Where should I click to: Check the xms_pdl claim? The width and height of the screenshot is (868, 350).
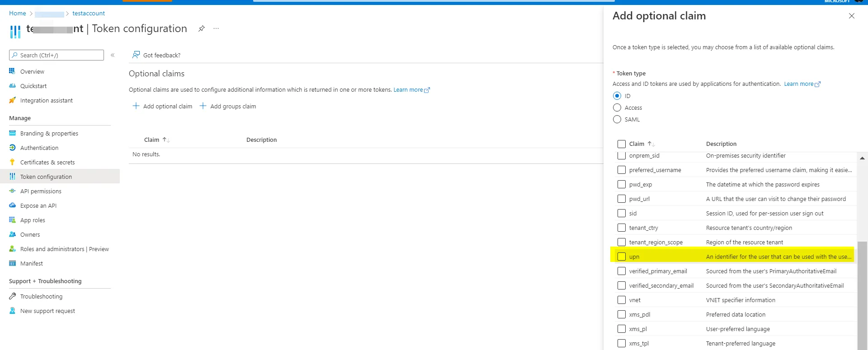622,314
